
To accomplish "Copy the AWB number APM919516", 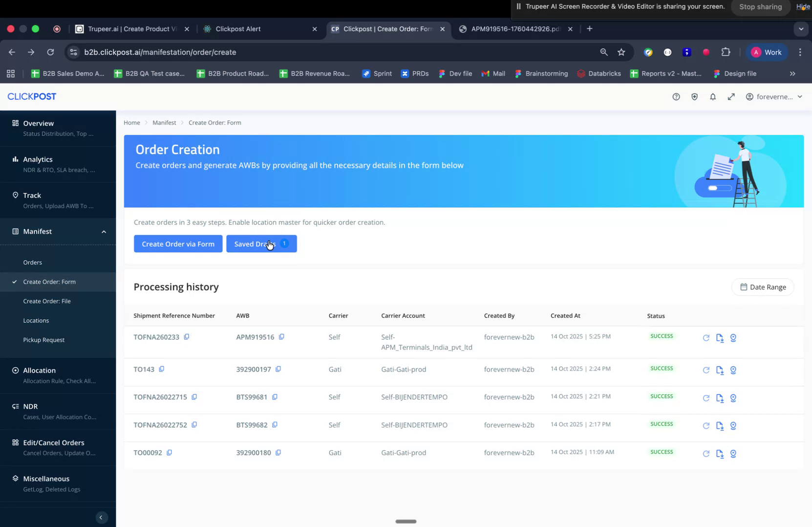I will point(281,337).
